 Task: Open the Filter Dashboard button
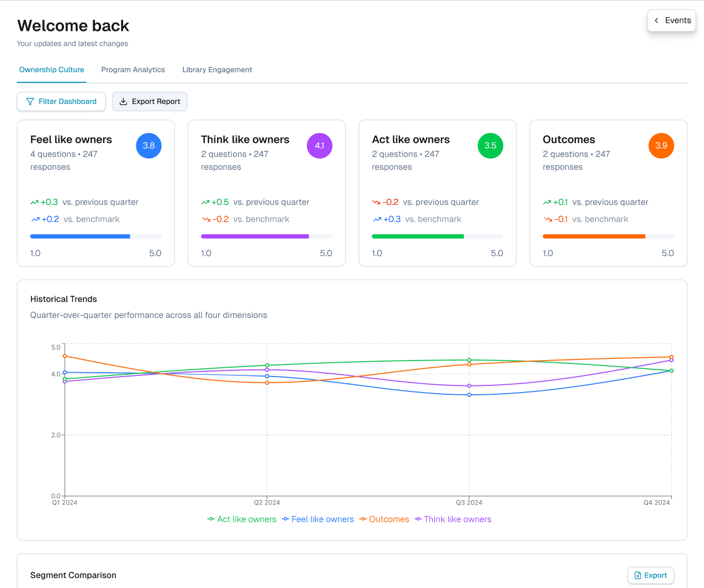coord(61,102)
